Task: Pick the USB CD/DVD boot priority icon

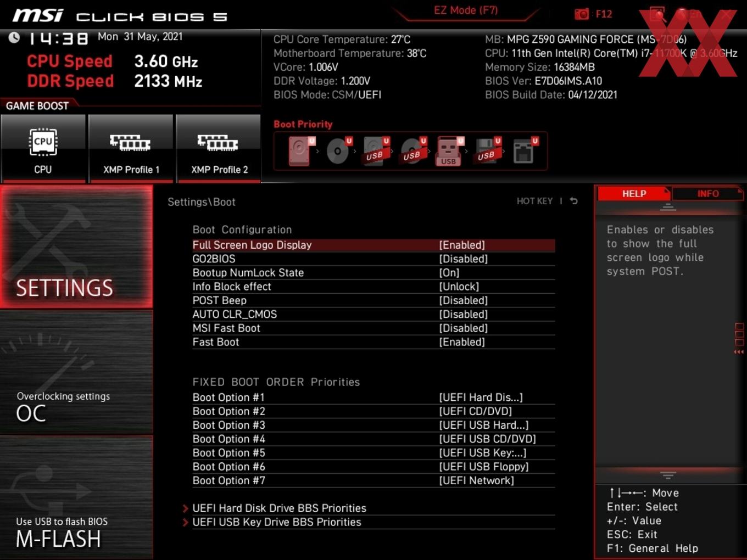Action: (414, 151)
